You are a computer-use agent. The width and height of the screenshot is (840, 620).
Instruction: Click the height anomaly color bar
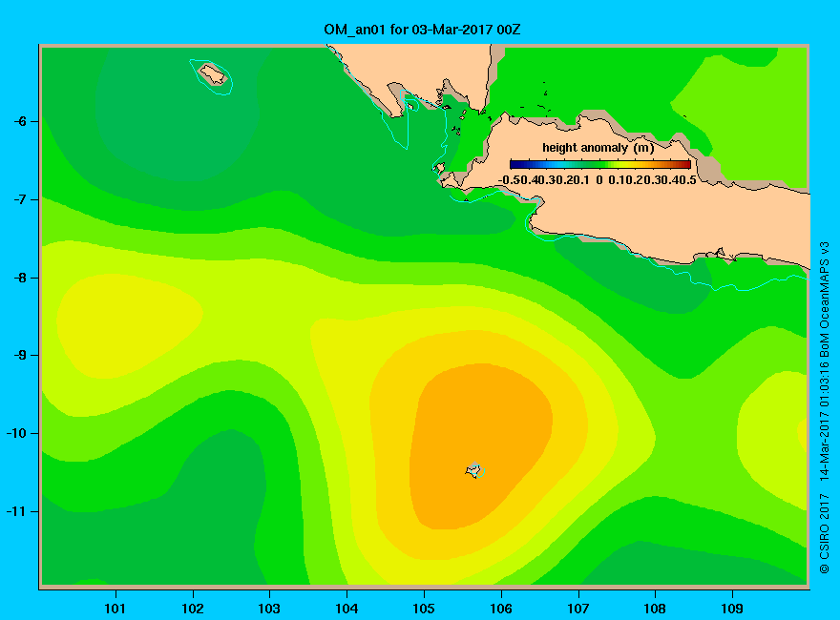point(600,164)
